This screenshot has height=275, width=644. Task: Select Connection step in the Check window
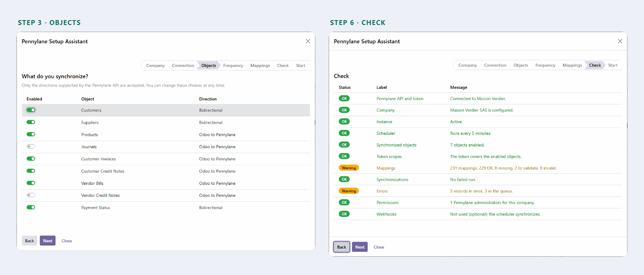(x=495, y=65)
